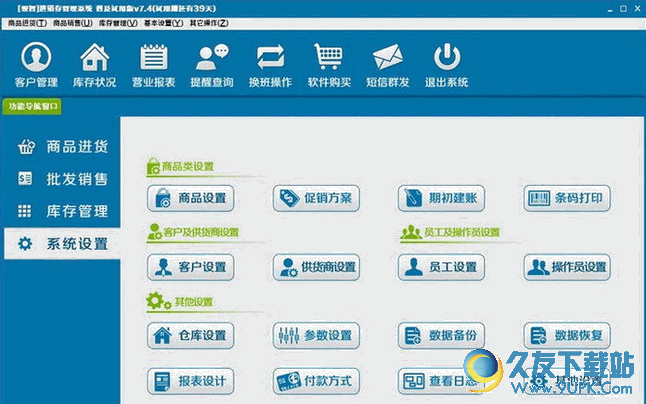Image resolution: width=646 pixels, height=404 pixels.
Task: Open 商品设置 button
Action: point(191,198)
